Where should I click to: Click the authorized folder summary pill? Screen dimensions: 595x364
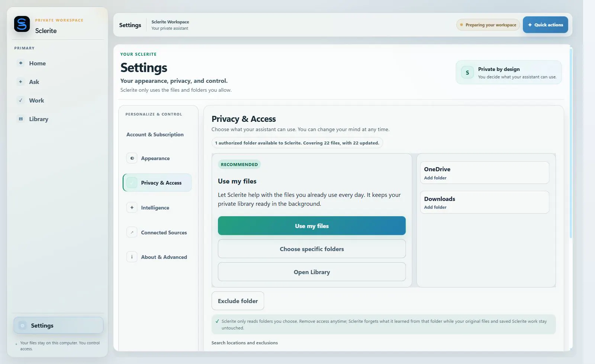(x=297, y=143)
